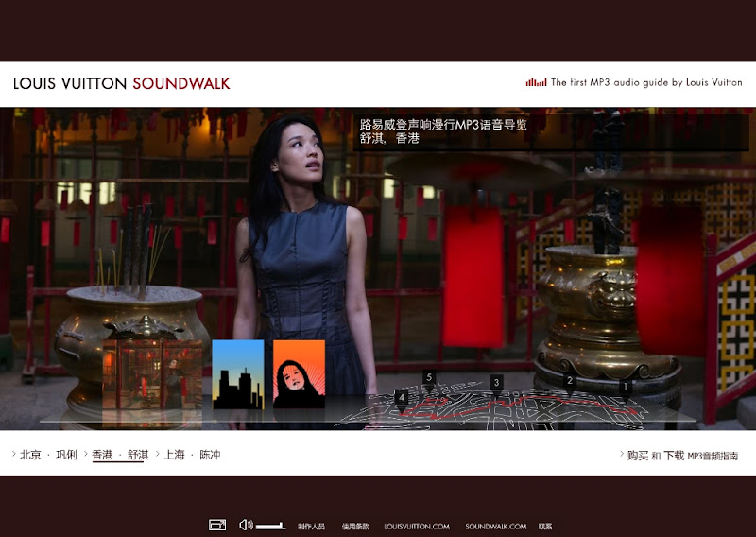Screen dimensions: 756x537
Task: Select the orange portrait illustration thumbnail
Action: [x=299, y=374]
